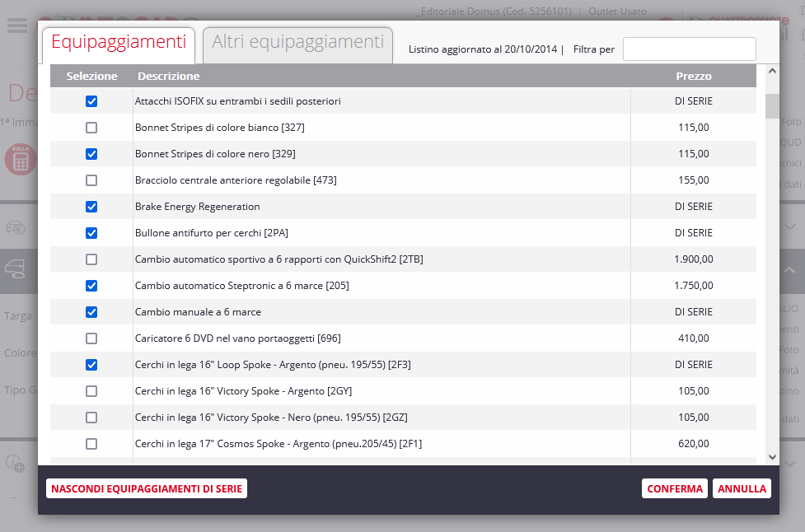This screenshot has width=805, height=532.
Task: Click the info plus icon
Action: click(16, 464)
